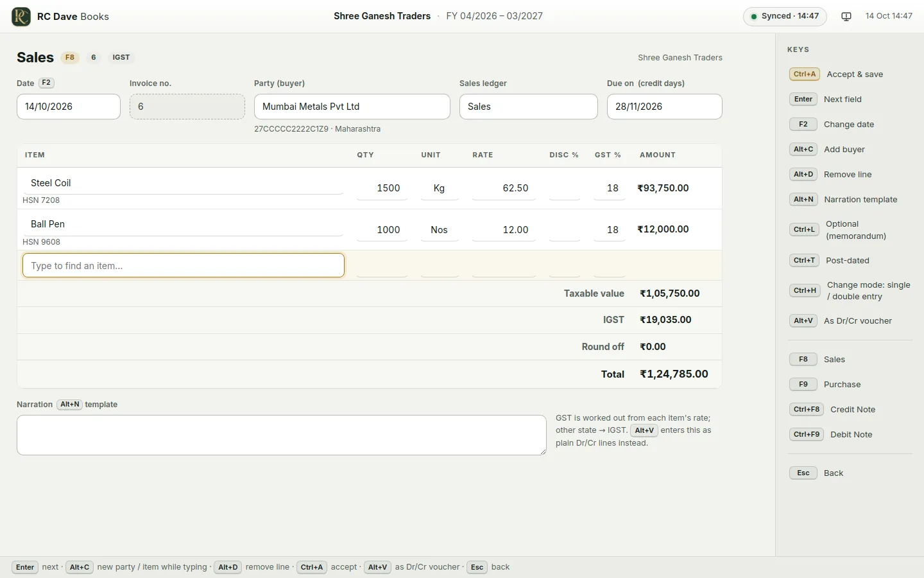Image resolution: width=924 pixels, height=578 pixels.
Task: Click the Ctrl+A accept key in bottom bar
Action: pos(312,567)
